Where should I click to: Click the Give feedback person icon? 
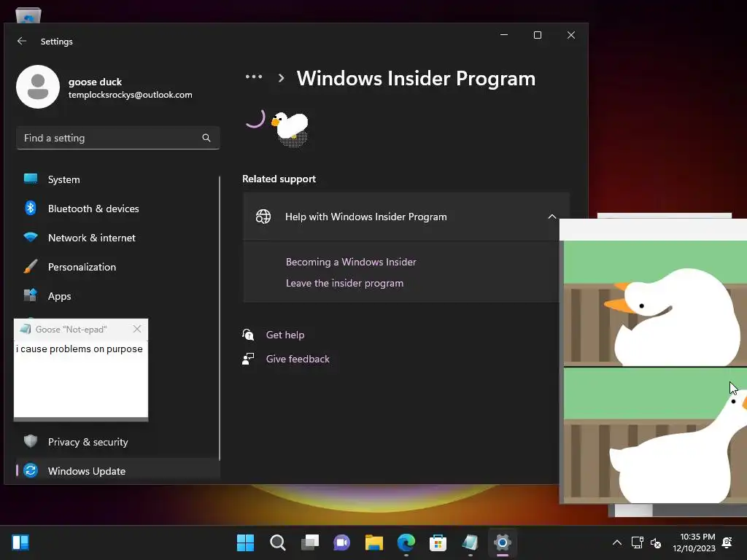pyautogui.click(x=248, y=359)
